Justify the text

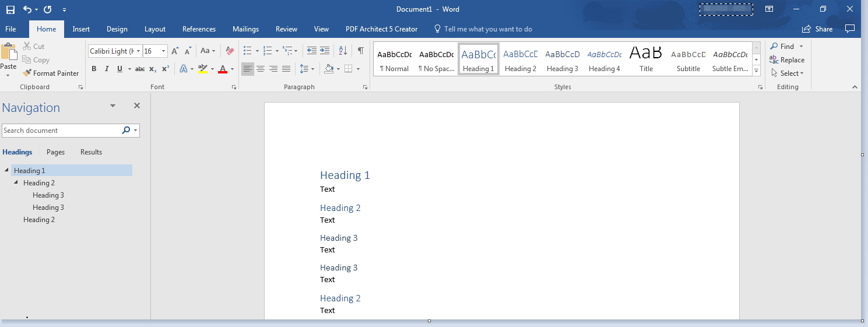(x=286, y=69)
